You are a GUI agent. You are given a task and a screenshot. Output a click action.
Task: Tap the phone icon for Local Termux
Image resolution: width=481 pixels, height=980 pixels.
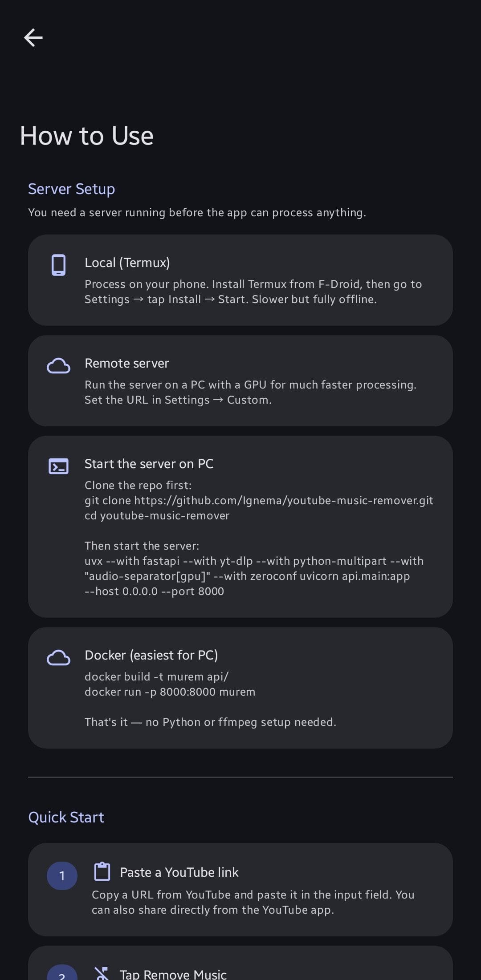tap(58, 265)
